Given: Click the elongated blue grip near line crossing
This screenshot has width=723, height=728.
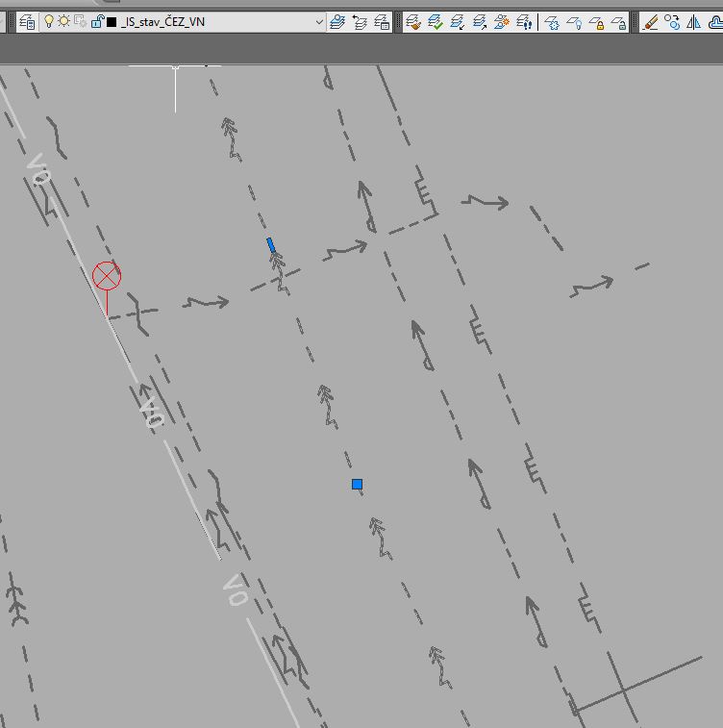Looking at the screenshot, I should (x=271, y=245).
